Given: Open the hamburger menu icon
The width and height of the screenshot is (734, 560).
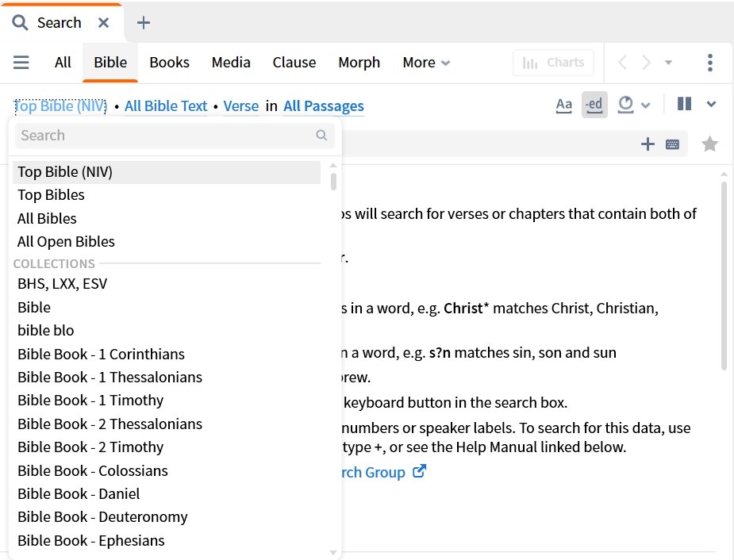Looking at the screenshot, I should click(x=21, y=63).
